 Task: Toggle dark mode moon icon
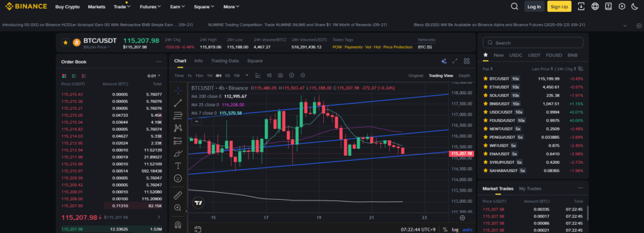point(635,6)
